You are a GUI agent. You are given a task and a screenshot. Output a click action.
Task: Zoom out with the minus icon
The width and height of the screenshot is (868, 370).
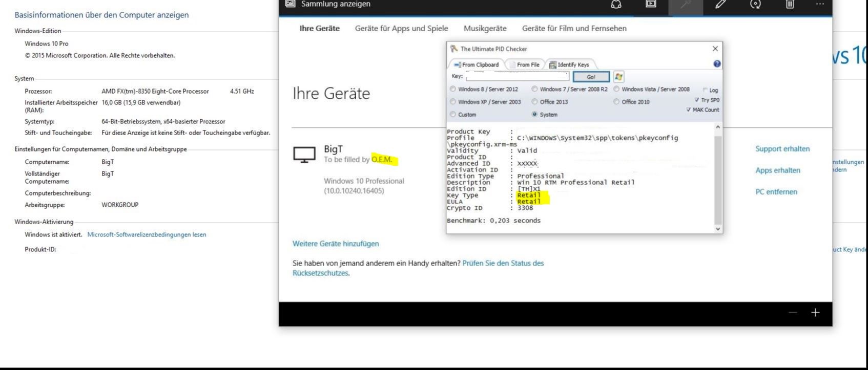point(793,312)
